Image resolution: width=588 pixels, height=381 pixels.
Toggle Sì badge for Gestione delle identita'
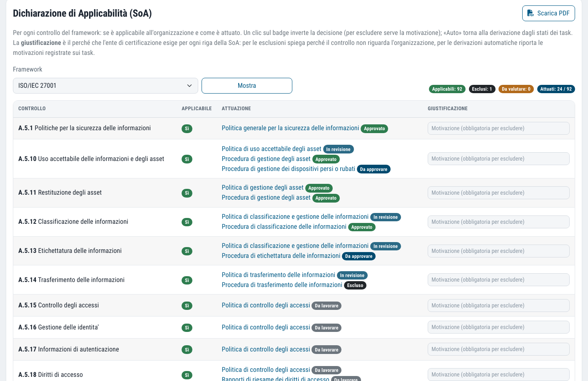(x=187, y=328)
